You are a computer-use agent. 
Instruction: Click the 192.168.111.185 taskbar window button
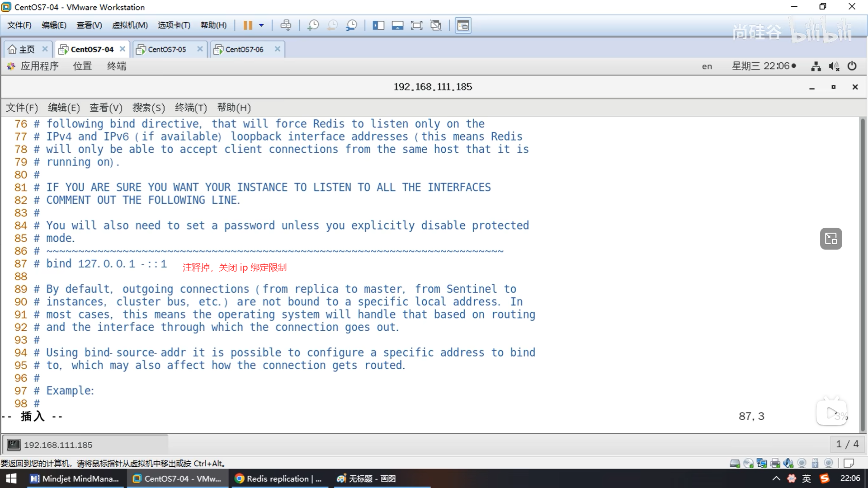click(x=86, y=445)
